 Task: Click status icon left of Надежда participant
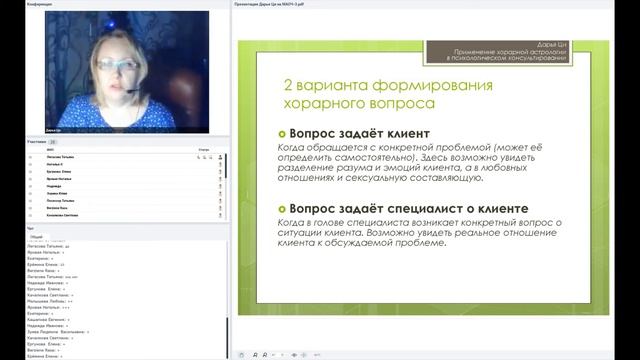(x=30, y=187)
